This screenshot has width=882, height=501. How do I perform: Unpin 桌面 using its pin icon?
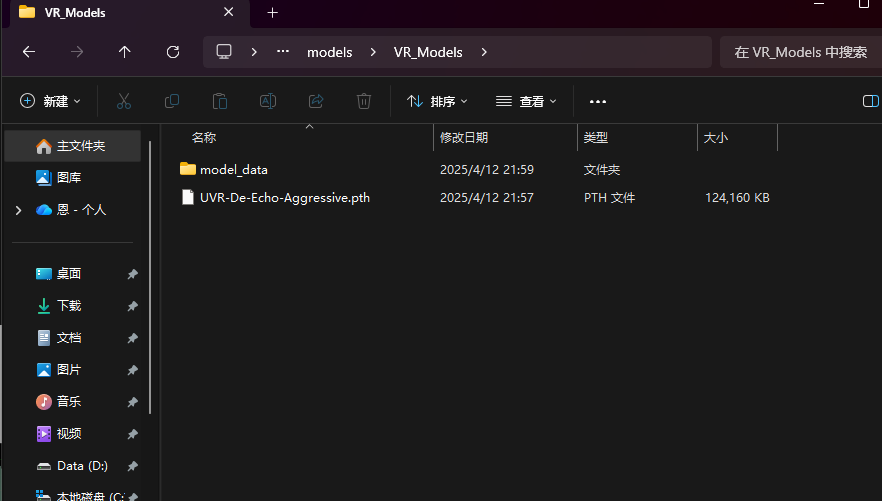[x=133, y=274]
